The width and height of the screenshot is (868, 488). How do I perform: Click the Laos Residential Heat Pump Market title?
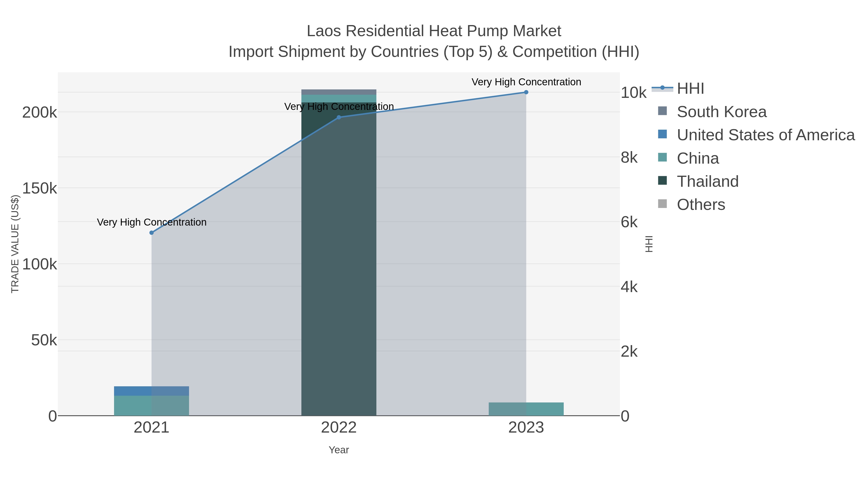(x=434, y=31)
